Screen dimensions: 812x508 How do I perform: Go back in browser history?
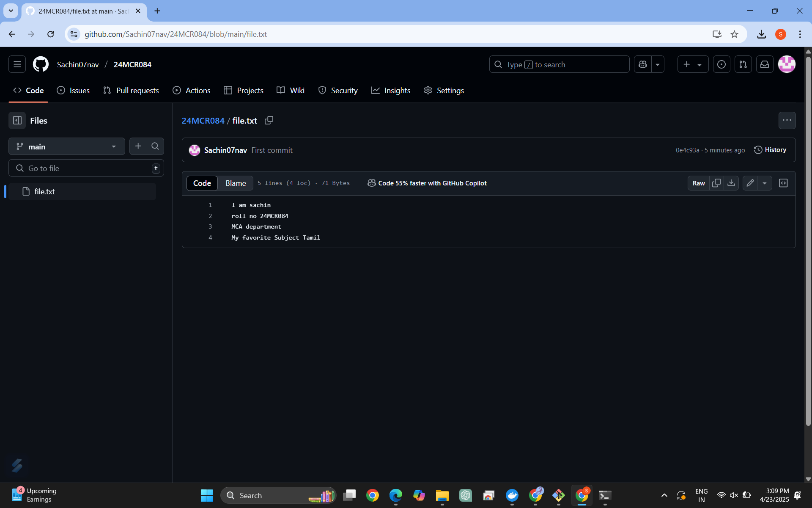[x=12, y=34]
